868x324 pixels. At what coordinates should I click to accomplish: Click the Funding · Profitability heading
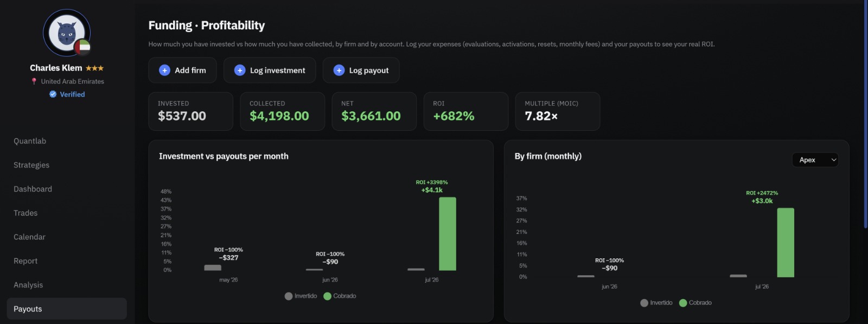(207, 26)
